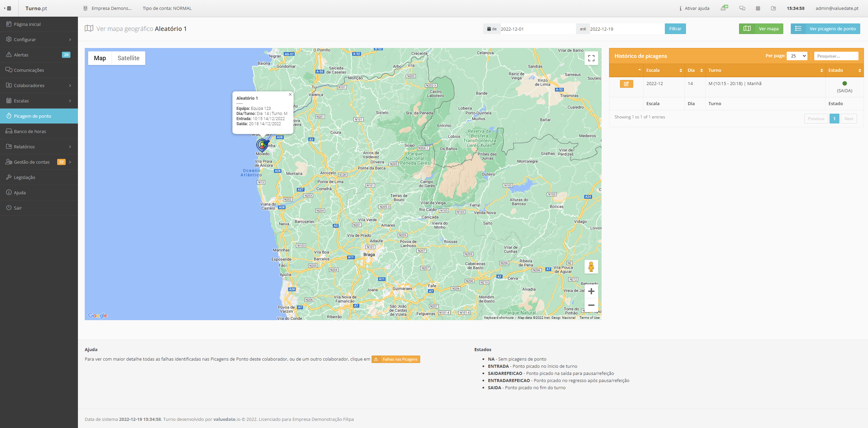
Task: Open the Per page entries dropdown
Action: click(x=797, y=55)
